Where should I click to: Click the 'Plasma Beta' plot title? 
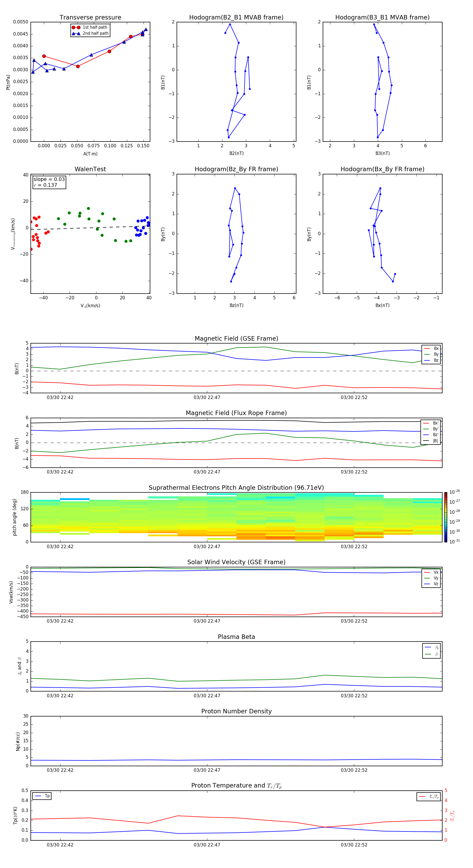pyautogui.click(x=236, y=637)
